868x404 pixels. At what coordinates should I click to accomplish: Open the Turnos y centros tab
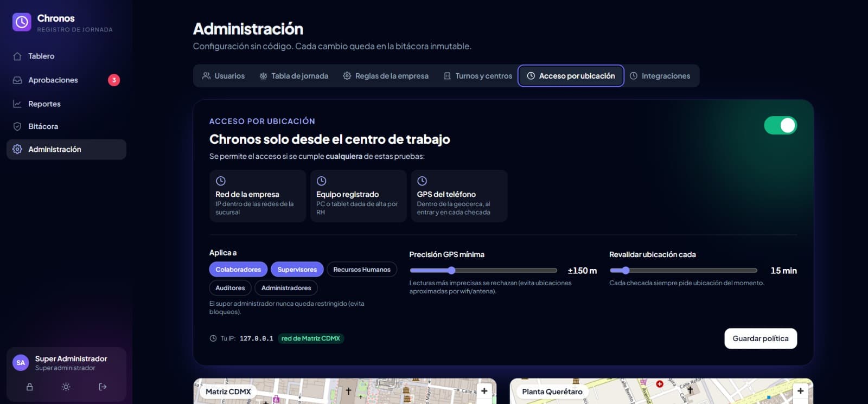click(478, 76)
